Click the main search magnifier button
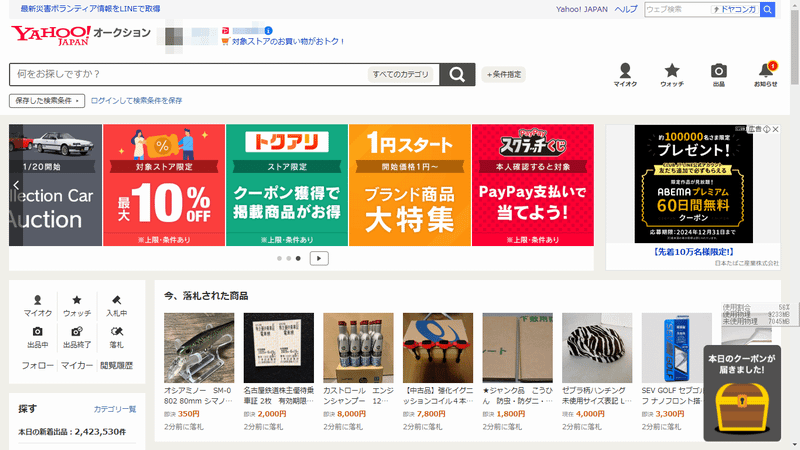Viewport: 800px width, 450px height. pyautogui.click(x=457, y=74)
